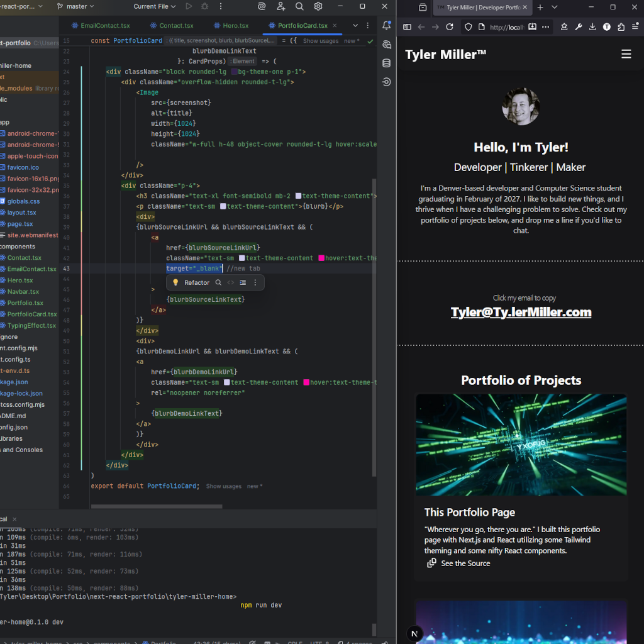Open Navbar.tsx in the project tree
The image size is (644, 644).
click(x=23, y=292)
